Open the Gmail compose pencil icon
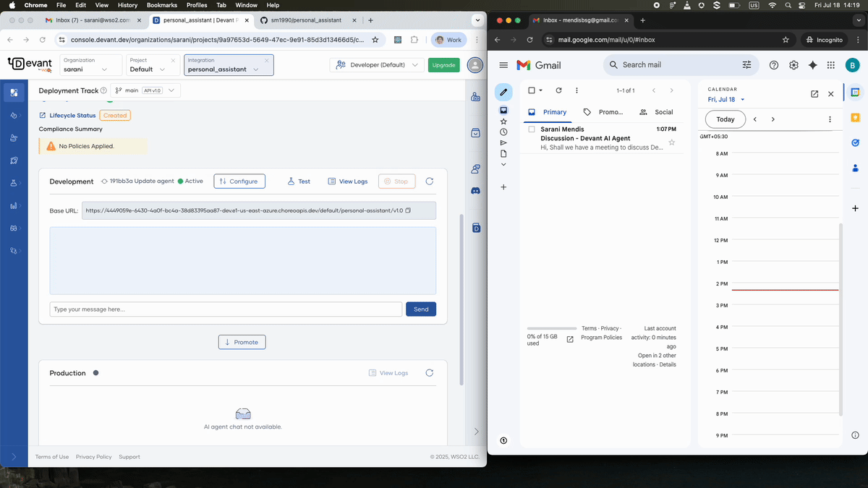This screenshot has height=488, width=868. pos(503,92)
